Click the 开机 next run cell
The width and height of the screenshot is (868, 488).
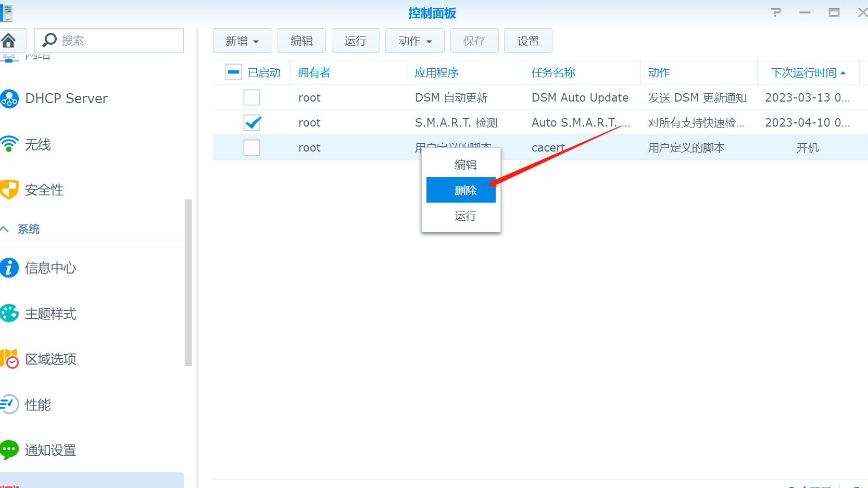click(808, 147)
